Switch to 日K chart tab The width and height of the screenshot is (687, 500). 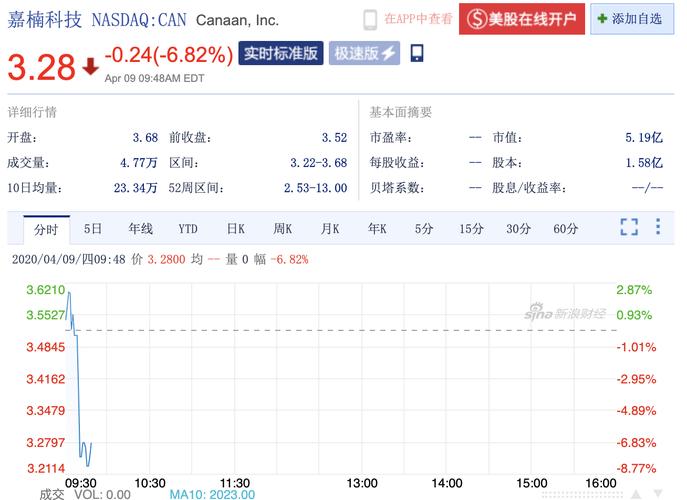pyautogui.click(x=236, y=229)
